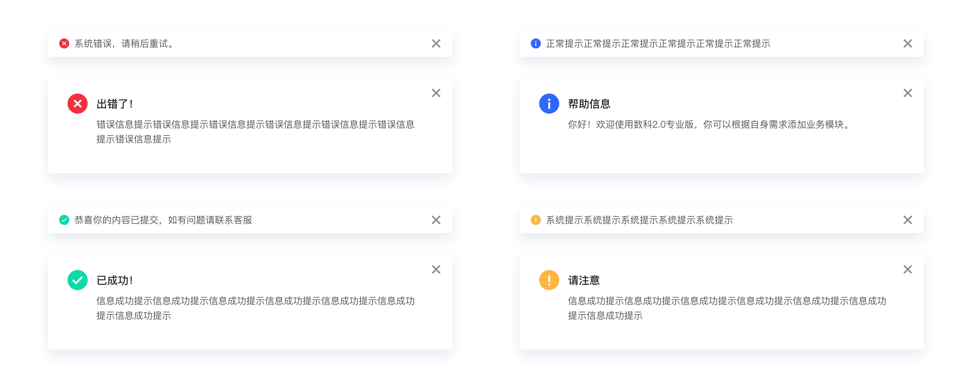980x389 pixels.
Task: Click the small red error icon beside 系统错误
Action: click(64, 44)
